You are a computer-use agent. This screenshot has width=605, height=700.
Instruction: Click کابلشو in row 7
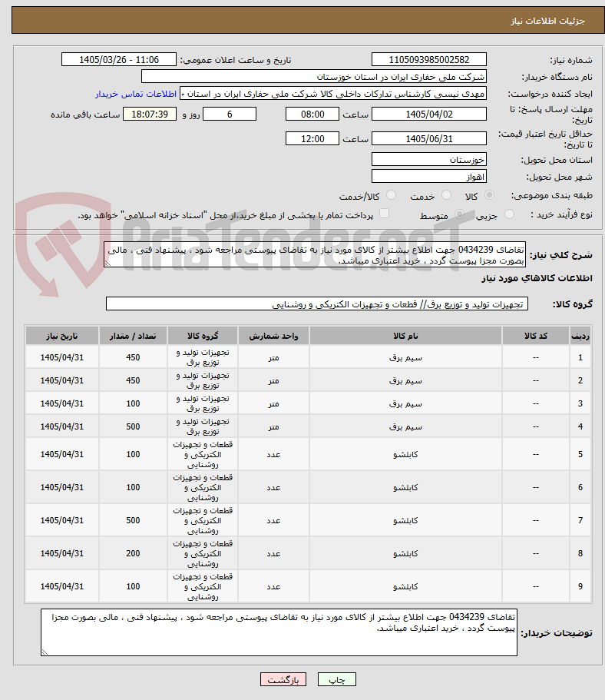point(405,520)
